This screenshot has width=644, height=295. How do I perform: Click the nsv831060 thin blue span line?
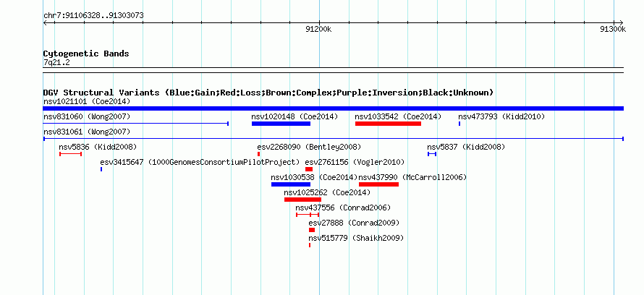click(x=136, y=124)
